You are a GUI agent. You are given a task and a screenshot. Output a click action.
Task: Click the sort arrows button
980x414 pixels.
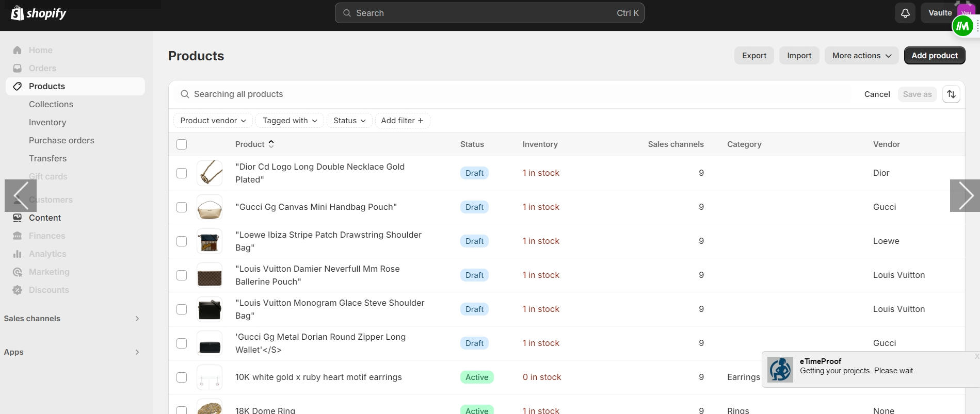(x=951, y=94)
